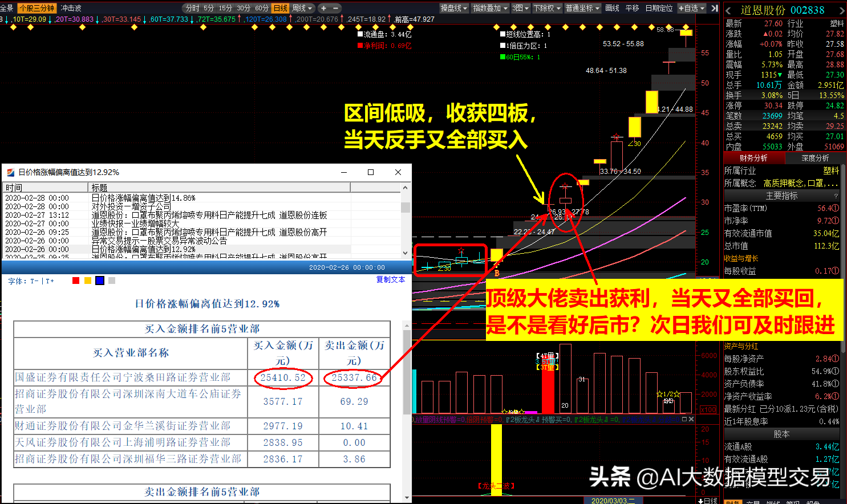This screenshot has height=504, width=847.
Task: Click the zoom-out minus button in chart toolbar
Action: pos(335,8)
